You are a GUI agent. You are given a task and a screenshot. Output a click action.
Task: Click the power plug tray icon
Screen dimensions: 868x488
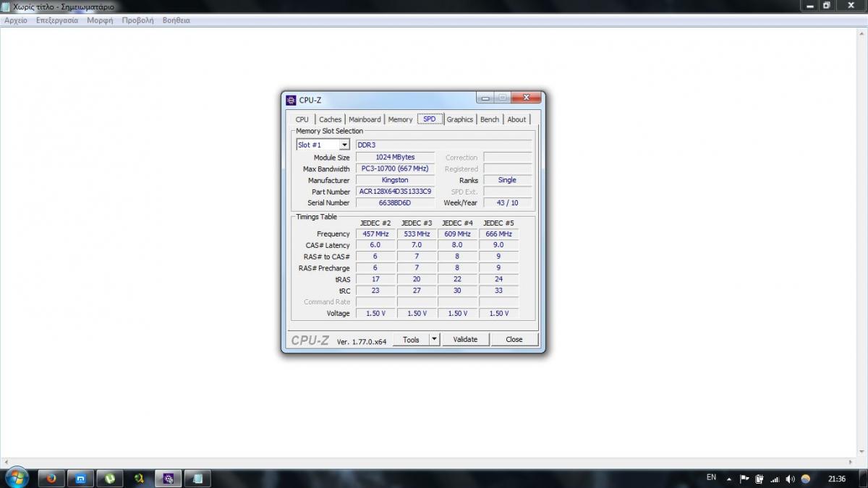pyautogui.click(x=759, y=479)
